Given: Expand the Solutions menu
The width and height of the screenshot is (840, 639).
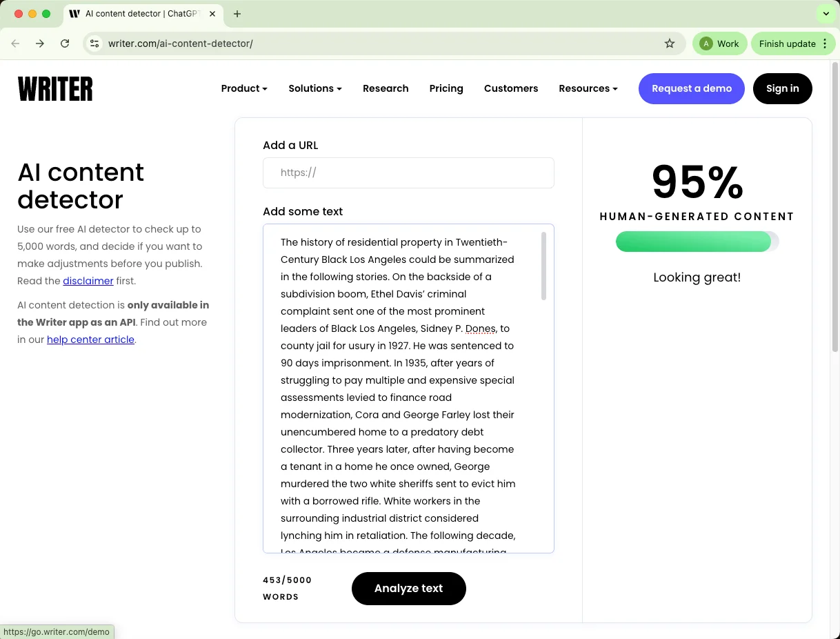Looking at the screenshot, I should click(x=315, y=88).
